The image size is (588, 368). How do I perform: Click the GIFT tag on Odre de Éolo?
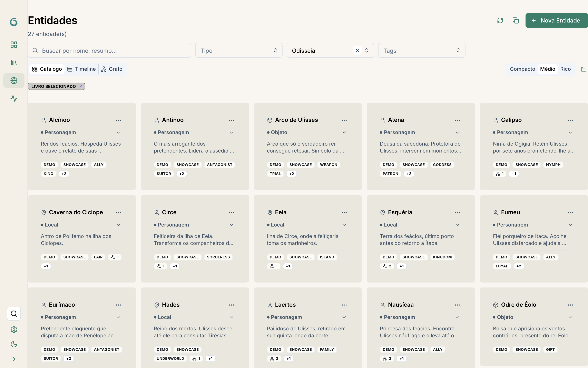(x=550, y=350)
